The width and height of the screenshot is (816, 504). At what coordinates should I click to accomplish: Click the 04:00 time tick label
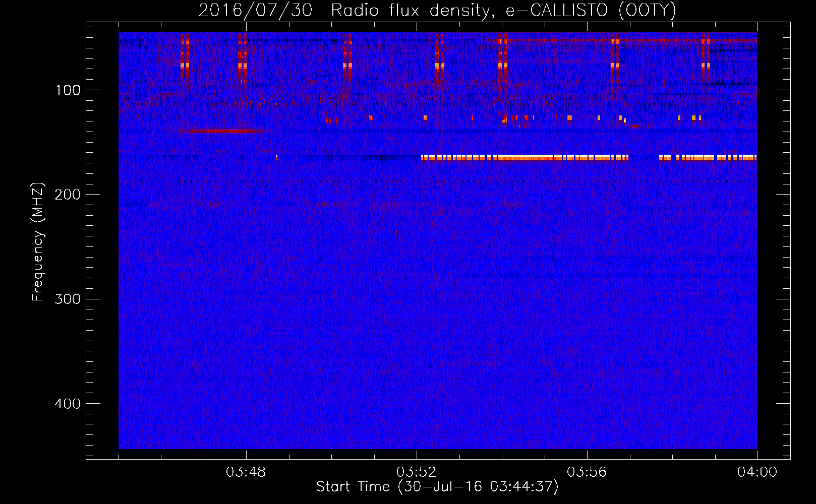(757, 472)
